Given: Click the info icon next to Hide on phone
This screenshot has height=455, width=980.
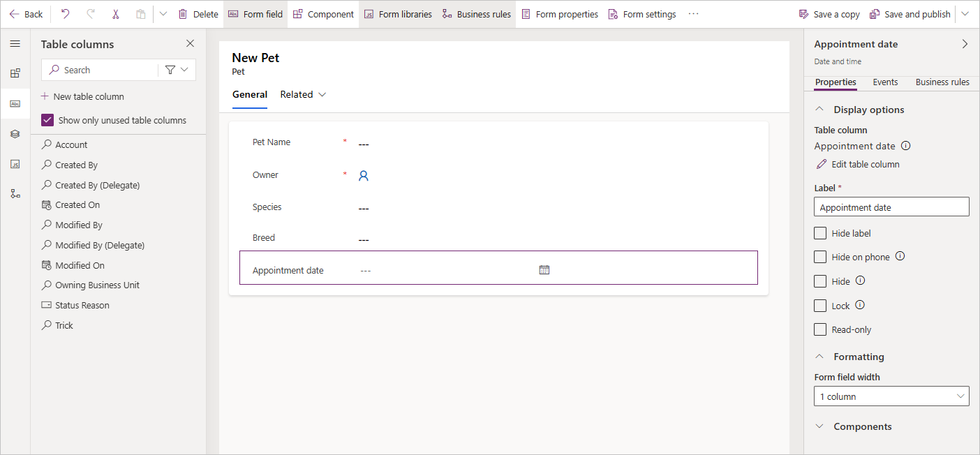Looking at the screenshot, I should 900,256.
